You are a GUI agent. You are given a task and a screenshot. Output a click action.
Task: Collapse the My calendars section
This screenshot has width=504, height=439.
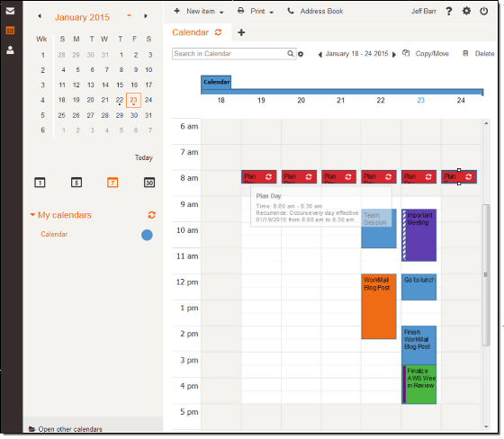tap(32, 215)
